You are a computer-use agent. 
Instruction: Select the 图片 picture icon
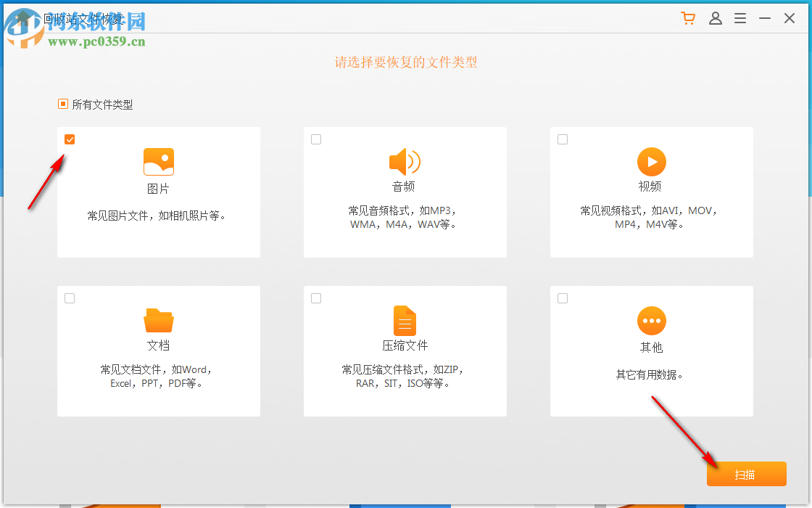pyautogui.click(x=159, y=161)
